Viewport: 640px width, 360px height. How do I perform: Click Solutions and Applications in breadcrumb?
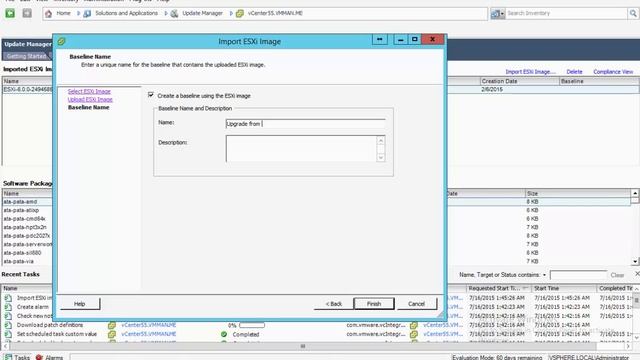pos(126,13)
